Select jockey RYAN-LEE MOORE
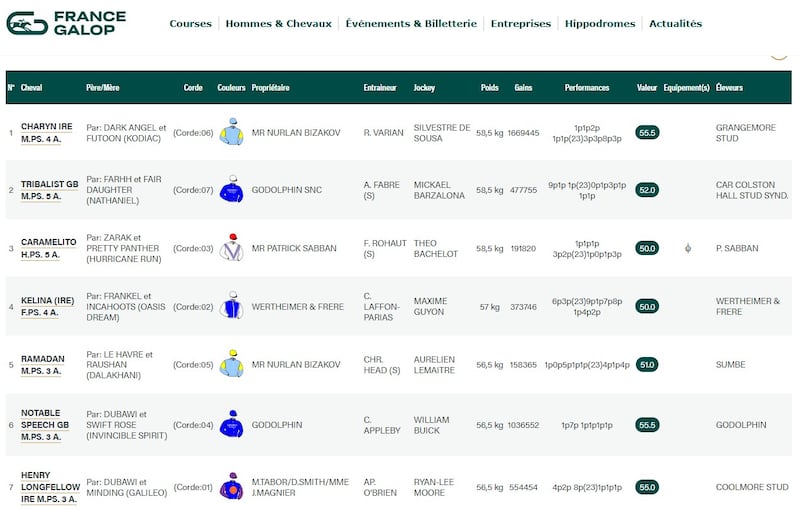This screenshot has height=509, width=800. [x=434, y=487]
